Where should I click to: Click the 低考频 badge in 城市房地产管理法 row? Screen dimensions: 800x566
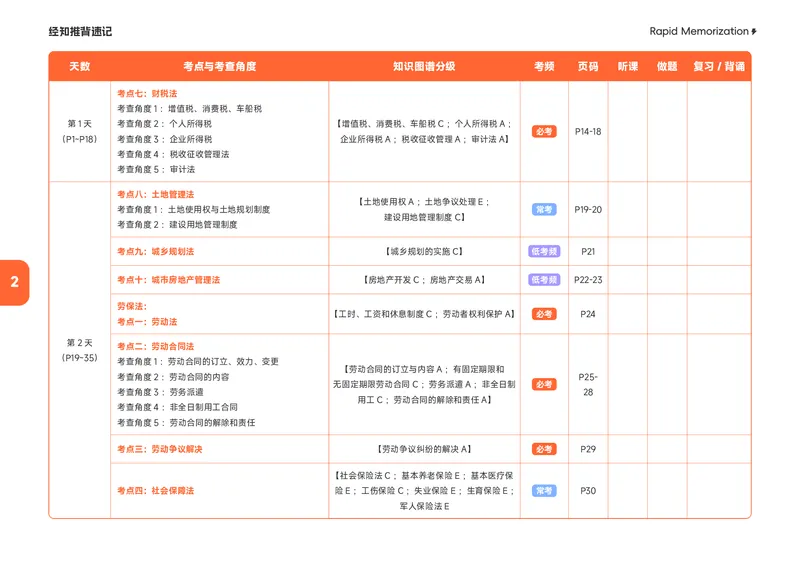544,280
